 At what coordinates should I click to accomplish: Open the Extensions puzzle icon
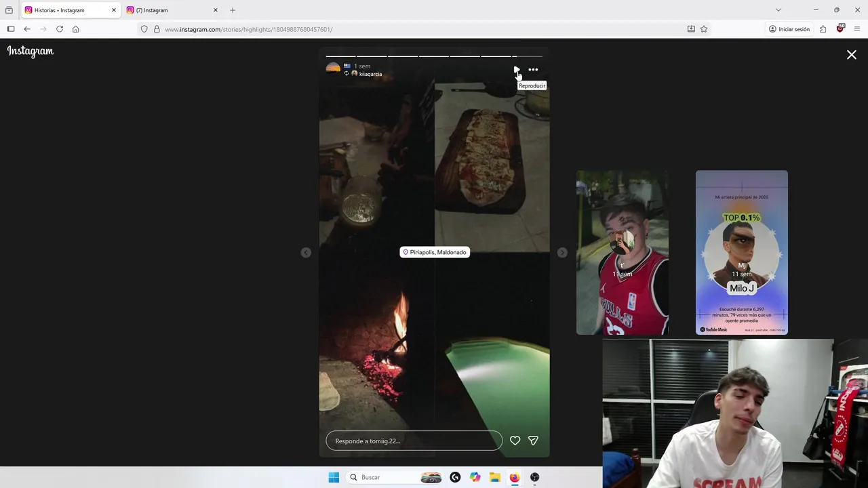(823, 29)
